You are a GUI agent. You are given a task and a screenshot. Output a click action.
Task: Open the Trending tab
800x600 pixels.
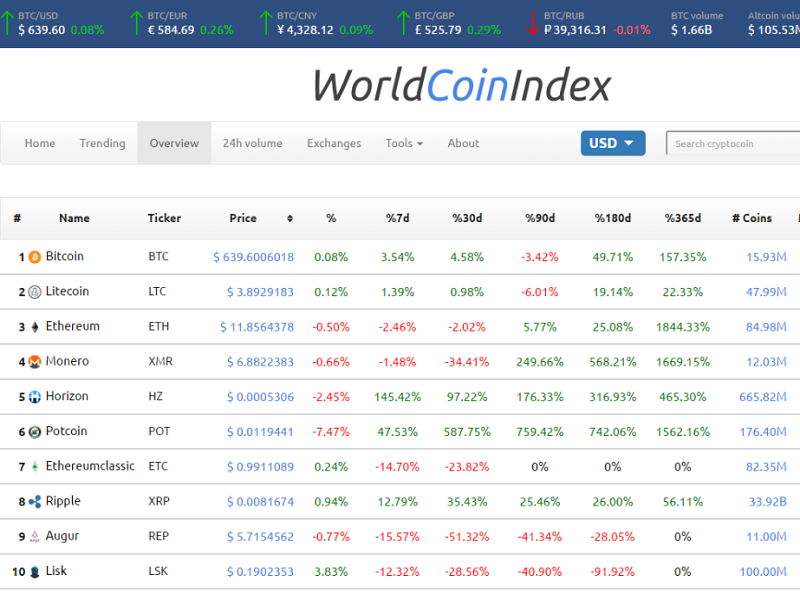(x=102, y=143)
